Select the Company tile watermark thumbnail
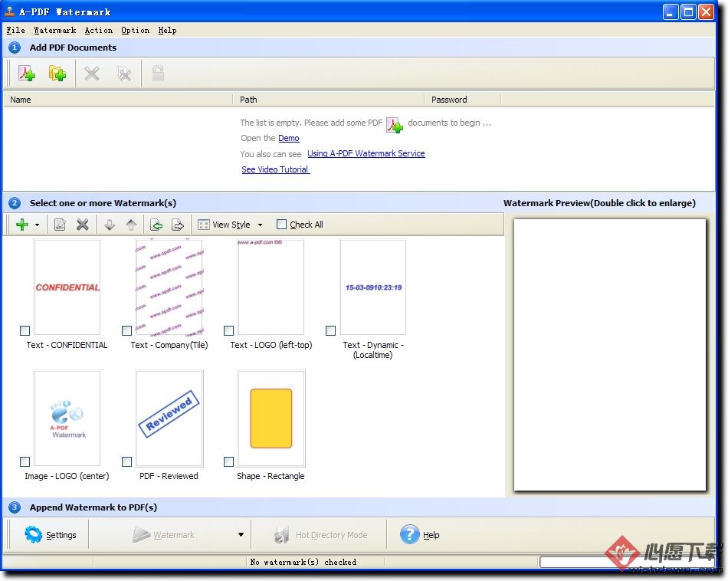Viewport: 728px width, 581px height. point(169,287)
